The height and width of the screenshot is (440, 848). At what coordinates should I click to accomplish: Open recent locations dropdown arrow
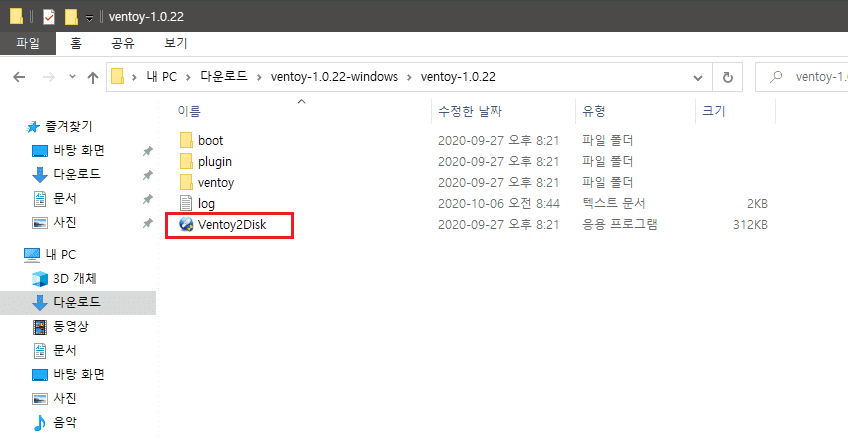pyautogui.click(x=72, y=77)
